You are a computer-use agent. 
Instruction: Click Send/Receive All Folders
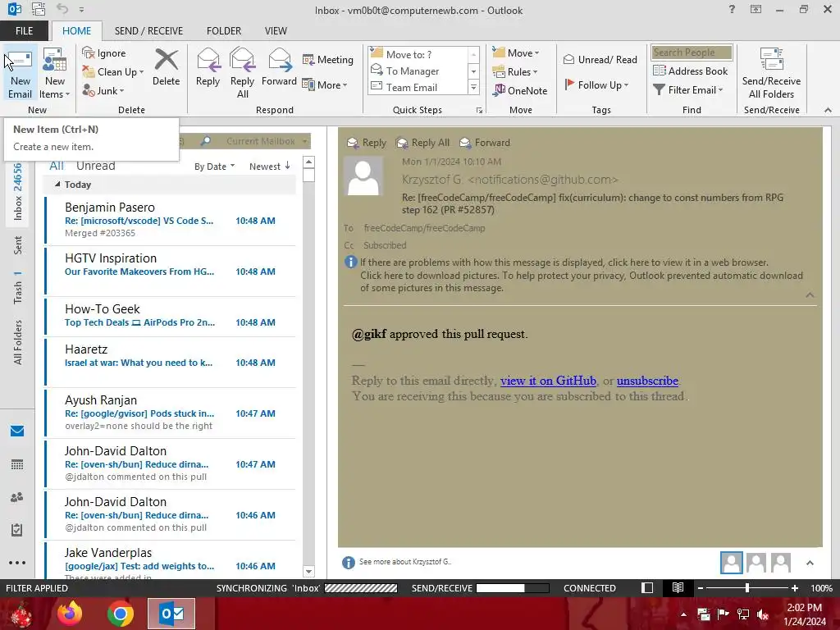771,73
